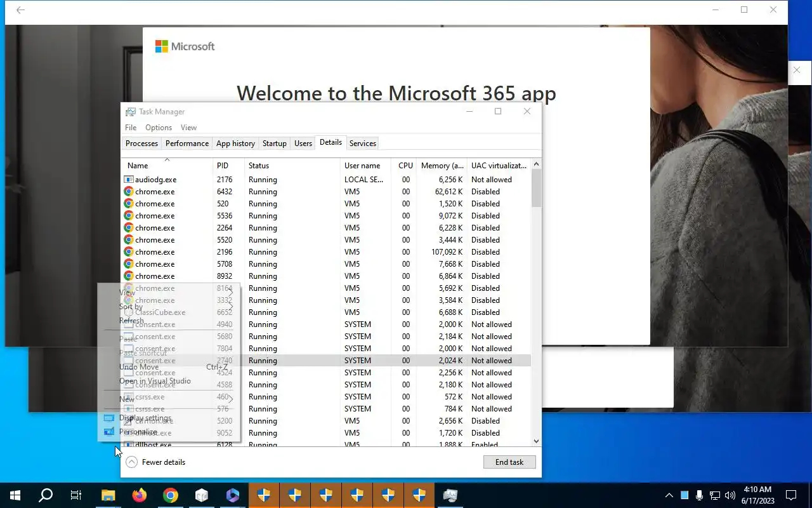812x508 pixels.
Task: Sort by the Memory column header
Action: tap(442, 165)
